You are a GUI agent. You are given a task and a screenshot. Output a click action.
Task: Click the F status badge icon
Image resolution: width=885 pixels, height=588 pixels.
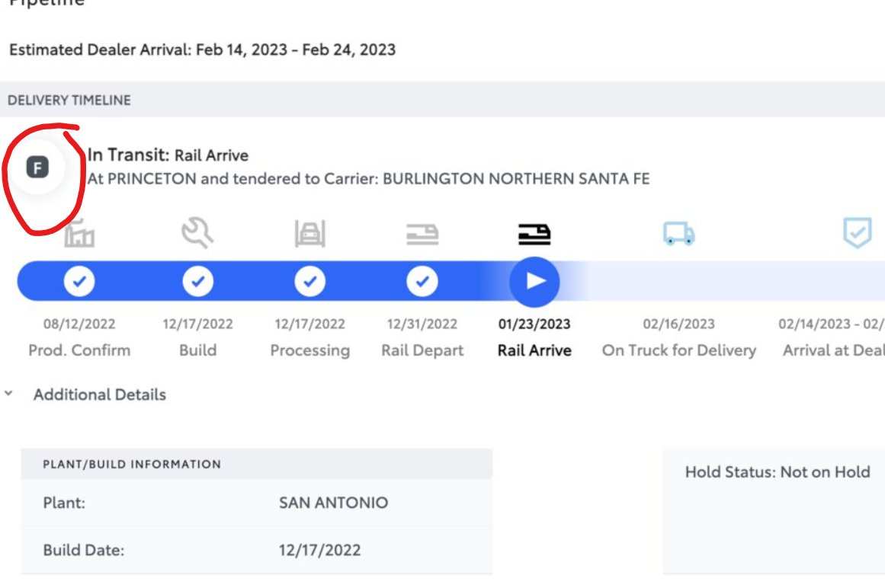[38, 168]
